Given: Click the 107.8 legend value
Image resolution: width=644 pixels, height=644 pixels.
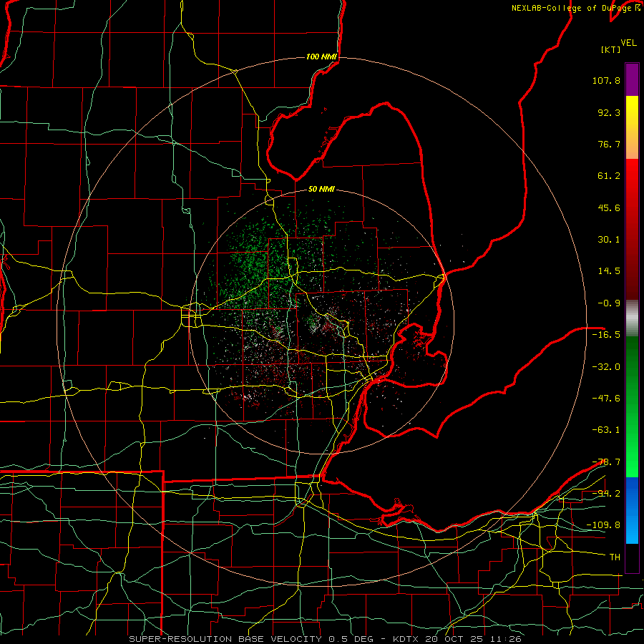Looking at the screenshot, I should (x=606, y=80).
